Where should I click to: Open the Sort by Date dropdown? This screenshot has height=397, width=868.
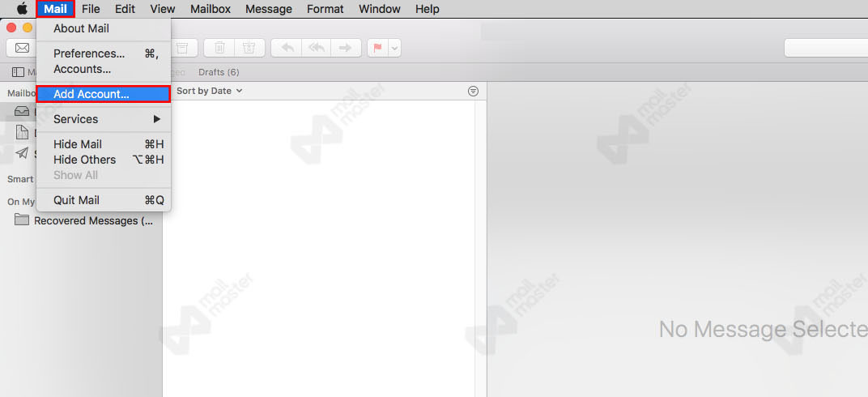tap(209, 91)
